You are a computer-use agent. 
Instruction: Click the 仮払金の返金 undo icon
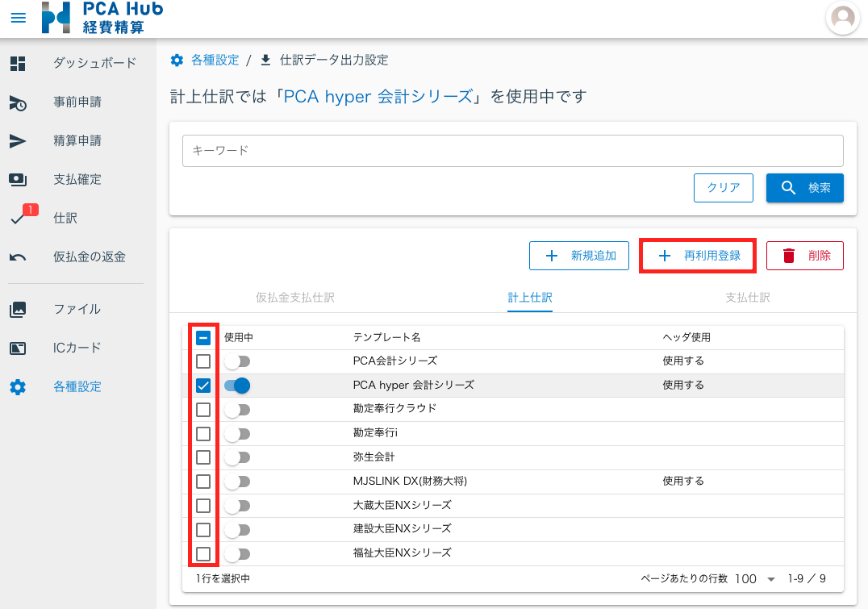18,257
